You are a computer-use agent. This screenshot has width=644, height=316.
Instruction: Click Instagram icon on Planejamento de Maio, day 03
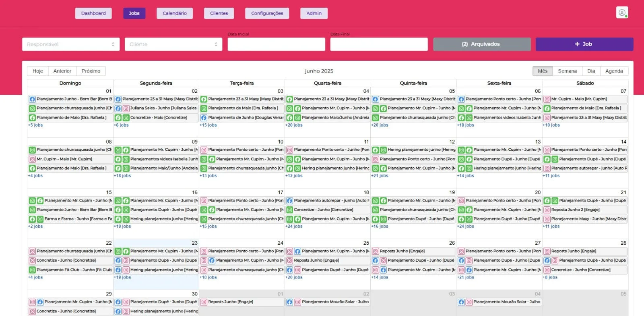pyautogui.click(x=204, y=108)
